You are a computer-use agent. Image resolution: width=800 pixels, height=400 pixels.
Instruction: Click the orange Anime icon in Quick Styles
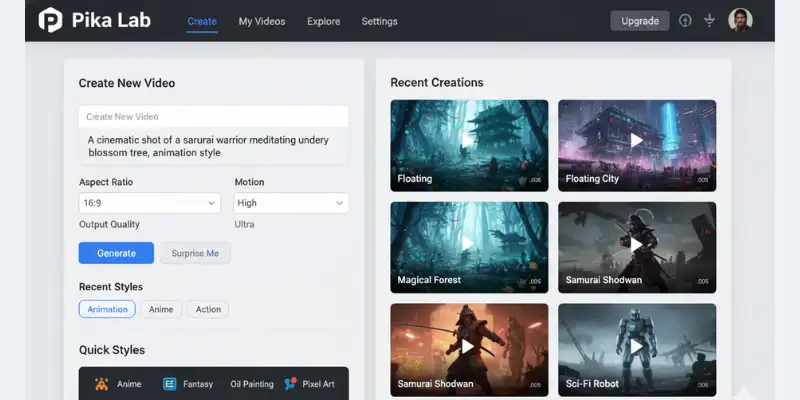pyautogui.click(x=102, y=384)
